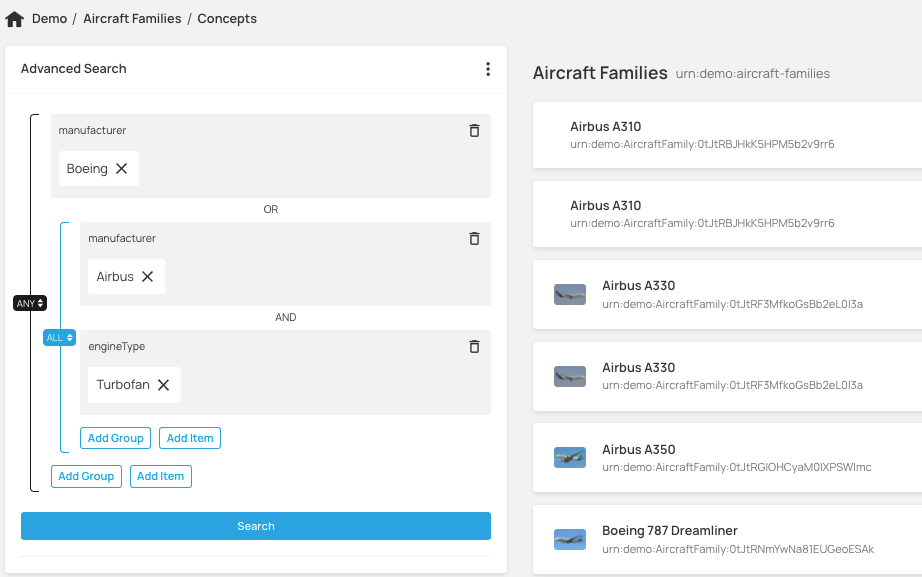922x577 pixels.
Task: Click the inner Add Group button
Action: coord(115,438)
